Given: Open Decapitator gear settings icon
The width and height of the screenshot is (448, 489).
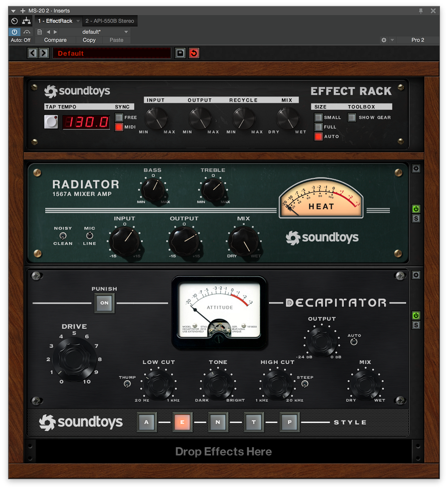Looking at the screenshot, I should point(416,275).
